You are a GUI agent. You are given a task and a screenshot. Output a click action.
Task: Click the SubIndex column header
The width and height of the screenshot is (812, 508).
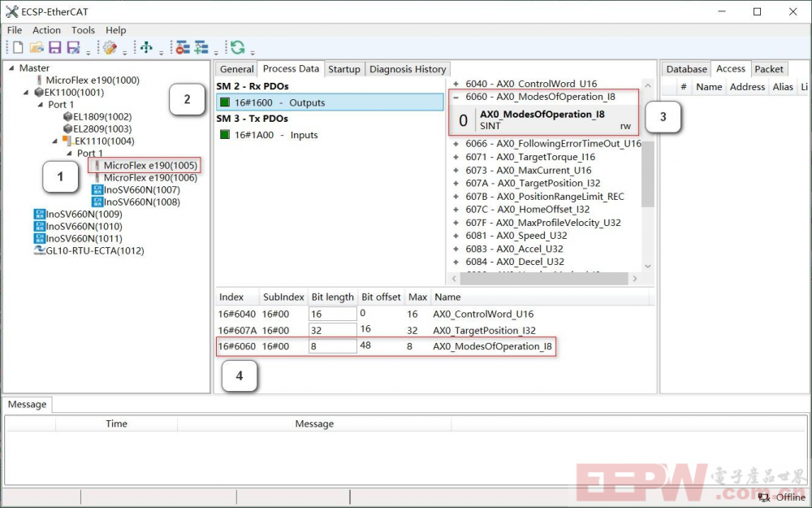pos(283,297)
